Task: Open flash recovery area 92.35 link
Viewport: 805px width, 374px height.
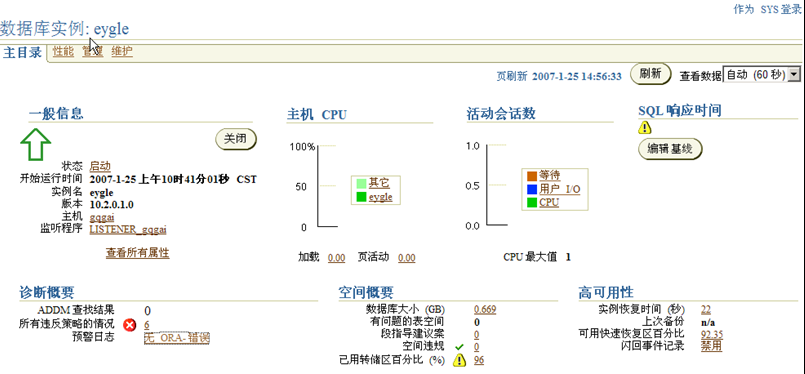Action: [712, 335]
